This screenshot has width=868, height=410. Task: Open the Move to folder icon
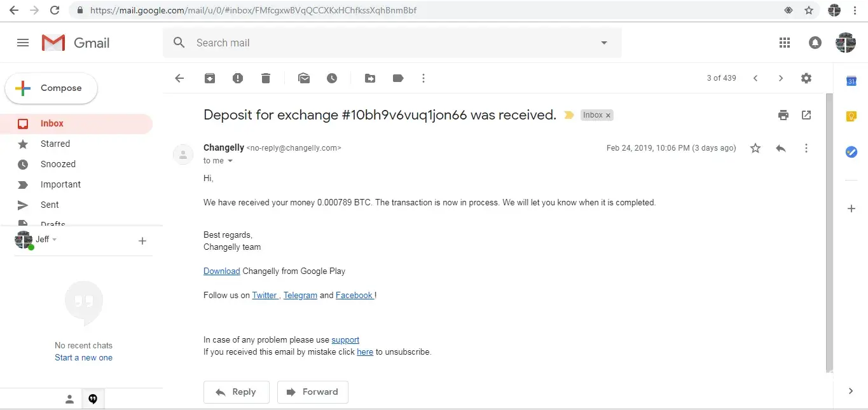point(370,78)
